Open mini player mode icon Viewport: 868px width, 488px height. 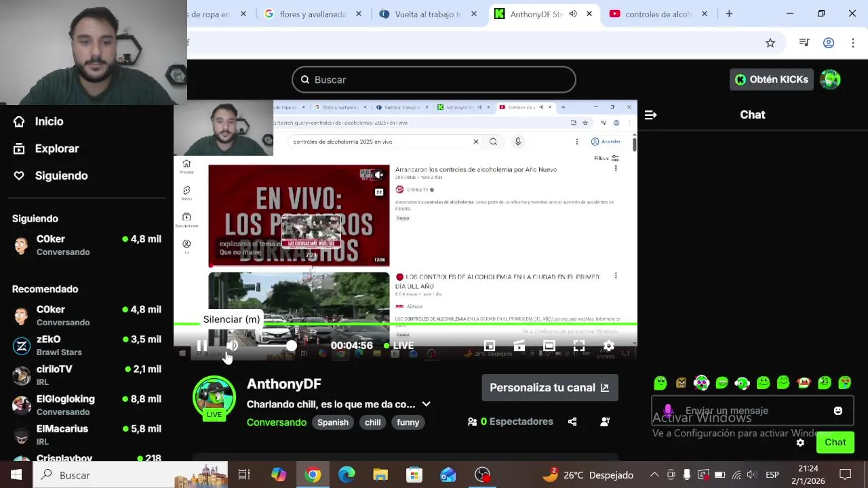coord(490,346)
